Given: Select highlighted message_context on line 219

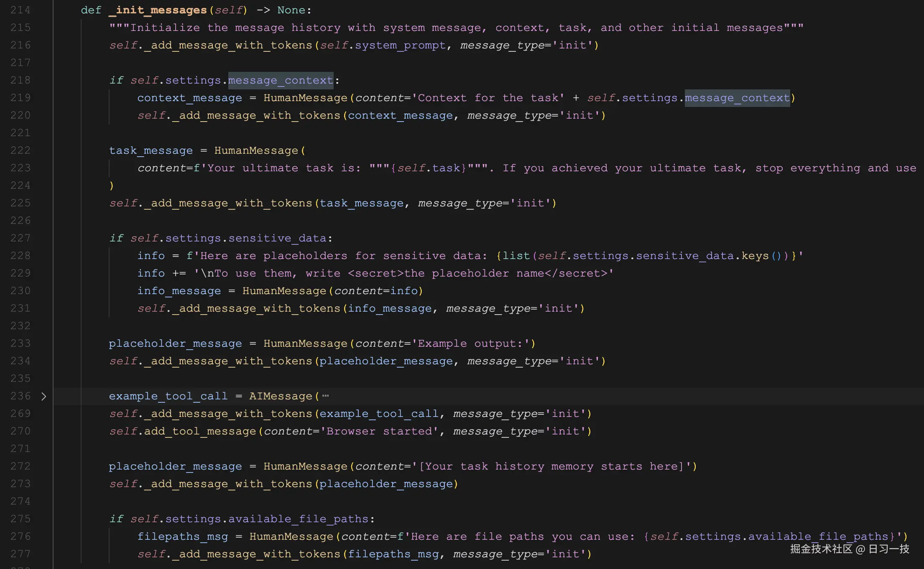Looking at the screenshot, I should click(x=737, y=97).
